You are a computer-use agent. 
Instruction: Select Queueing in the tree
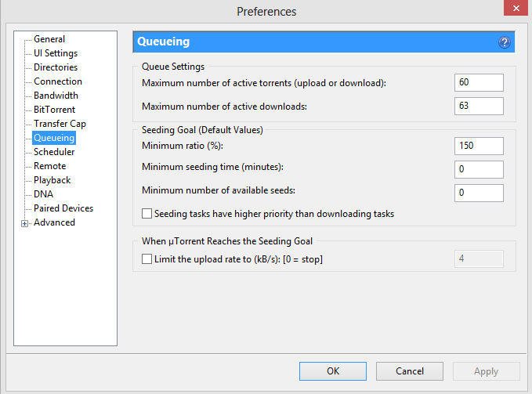54,138
